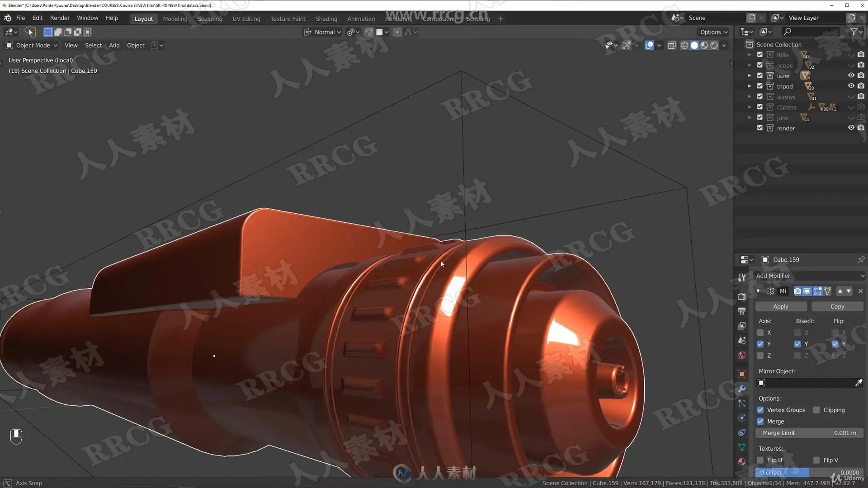Click the Mirror Object eyedropper

[859, 383]
